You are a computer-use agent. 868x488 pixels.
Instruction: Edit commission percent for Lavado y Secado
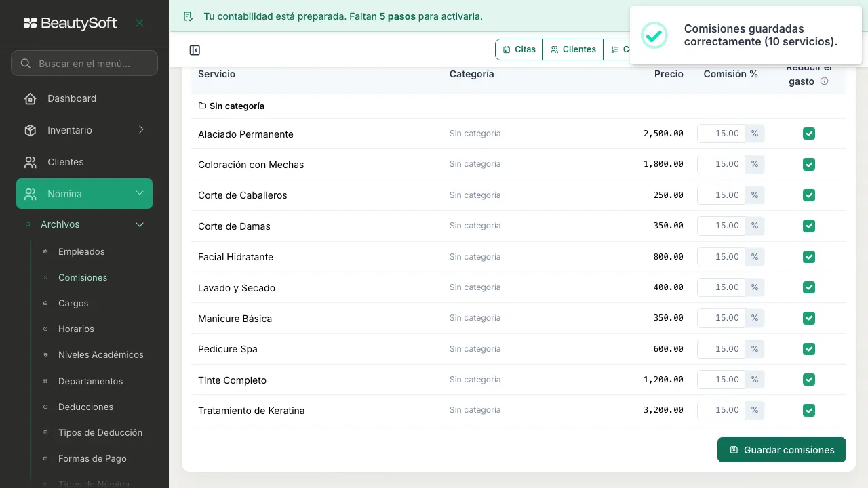721,287
